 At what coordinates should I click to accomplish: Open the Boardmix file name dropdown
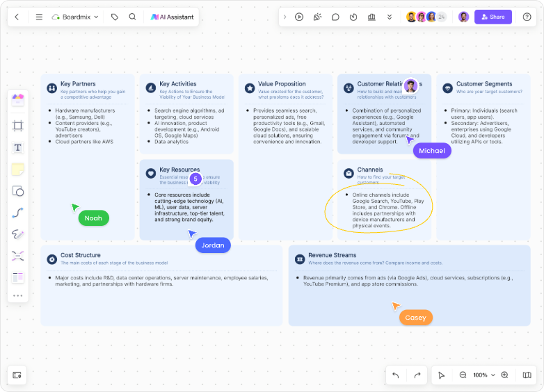point(75,17)
